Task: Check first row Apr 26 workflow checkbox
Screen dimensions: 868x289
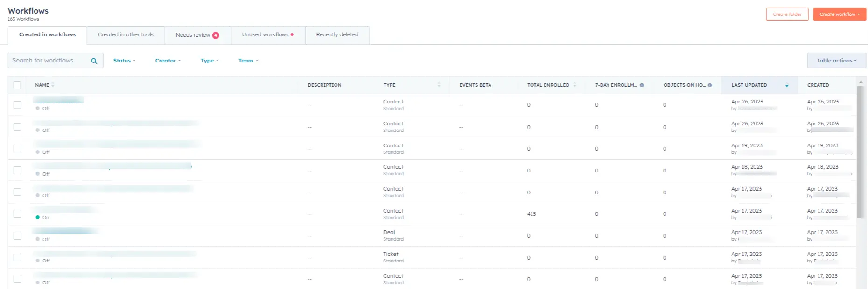Action: 17,105
